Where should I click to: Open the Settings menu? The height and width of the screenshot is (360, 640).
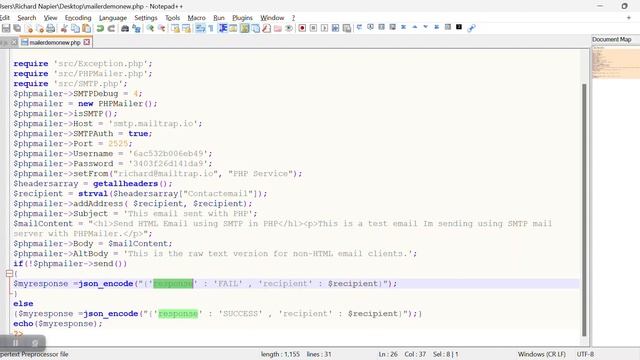tap(146, 18)
